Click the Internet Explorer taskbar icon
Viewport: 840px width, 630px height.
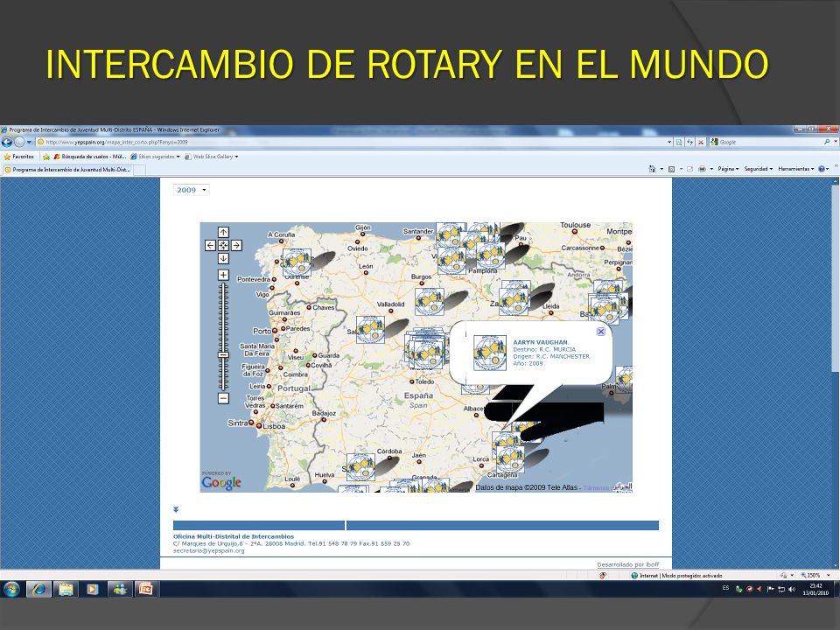tap(38, 589)
